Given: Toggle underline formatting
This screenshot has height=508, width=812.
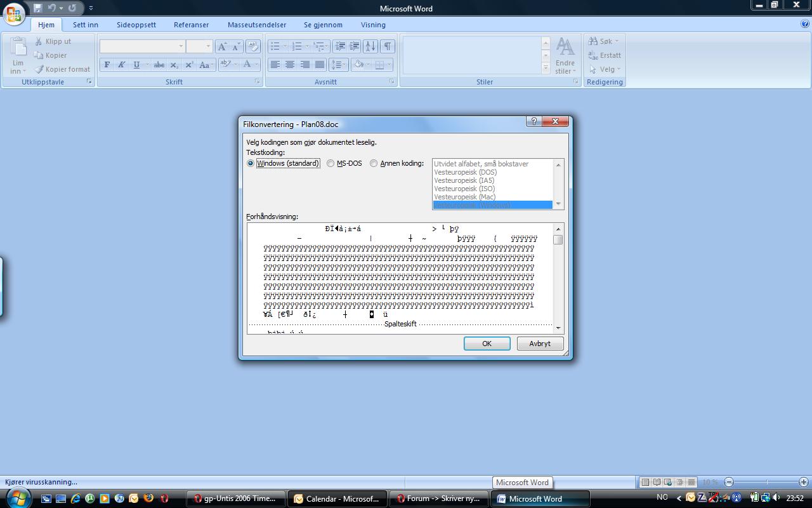Looking at the screenshot, I should click(x=136, y=65).
